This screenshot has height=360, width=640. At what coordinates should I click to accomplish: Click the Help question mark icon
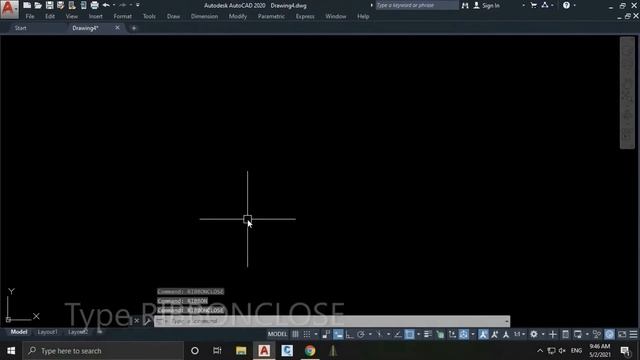(x=566, y=5)
